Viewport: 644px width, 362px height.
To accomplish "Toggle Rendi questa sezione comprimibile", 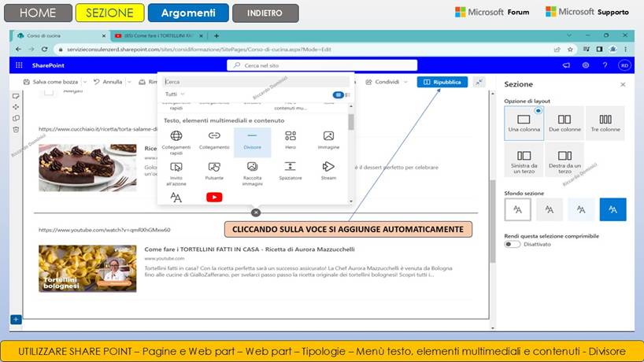I will click(513, 244).
